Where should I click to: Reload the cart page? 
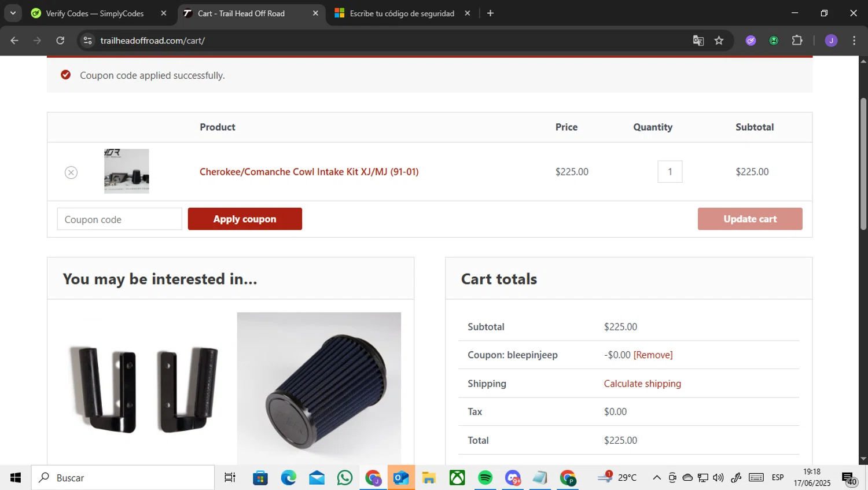60,40
